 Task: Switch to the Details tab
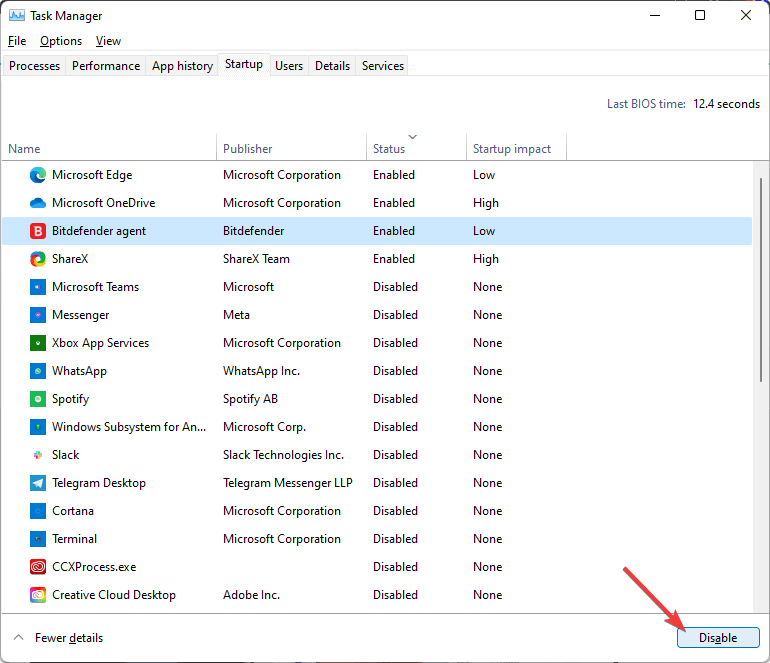tap(332, 66)
